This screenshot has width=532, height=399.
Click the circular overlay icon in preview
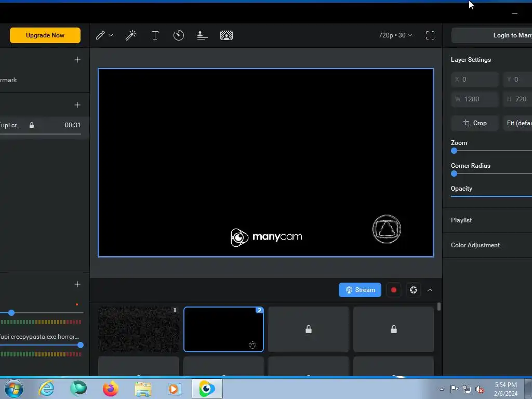pyautogui.click(x=387, y=229)
